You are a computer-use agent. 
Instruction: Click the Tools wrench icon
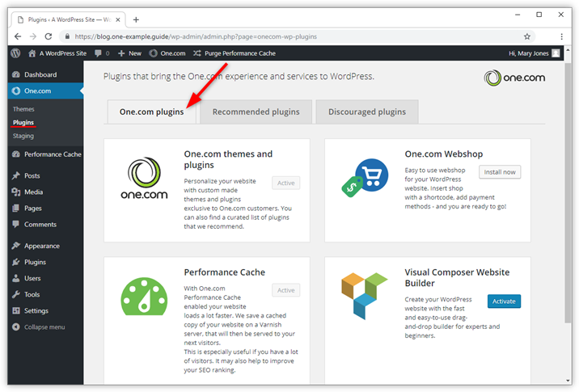pos(16,294)
